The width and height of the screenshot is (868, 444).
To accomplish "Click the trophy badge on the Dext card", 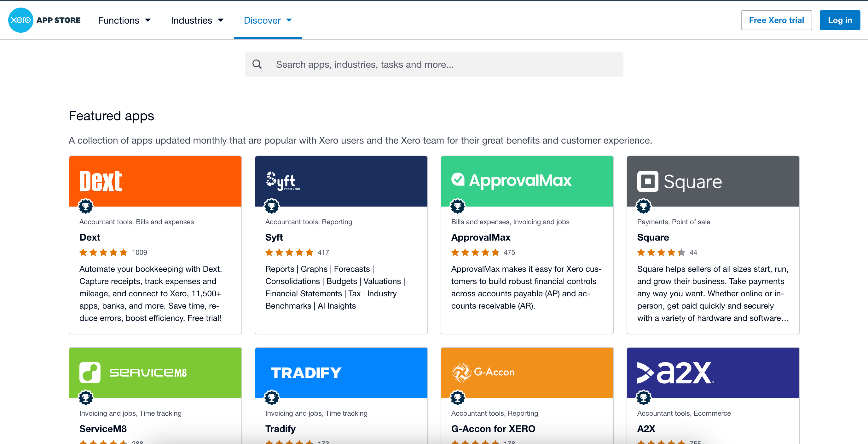I will point(86,206).
